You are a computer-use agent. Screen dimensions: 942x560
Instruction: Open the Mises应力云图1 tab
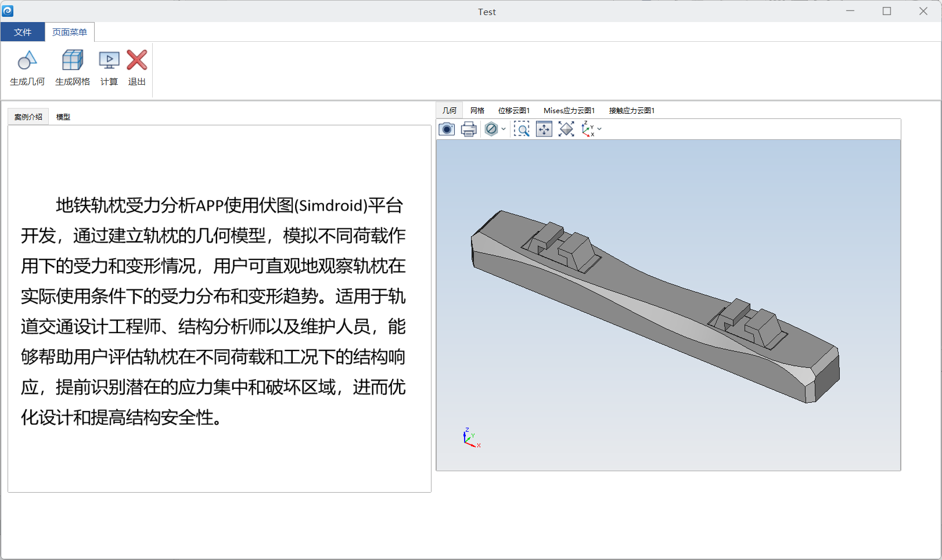pyautogui.click(x=569, y=110)
